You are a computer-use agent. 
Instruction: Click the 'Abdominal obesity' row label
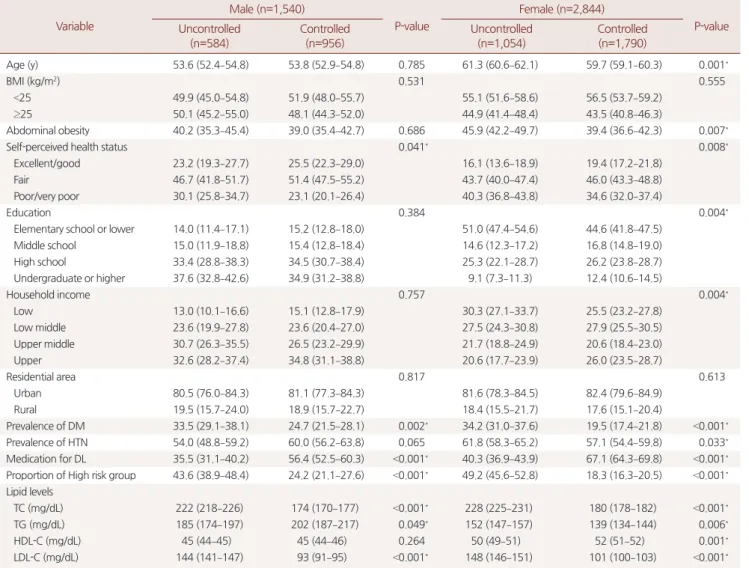point(47,130)
